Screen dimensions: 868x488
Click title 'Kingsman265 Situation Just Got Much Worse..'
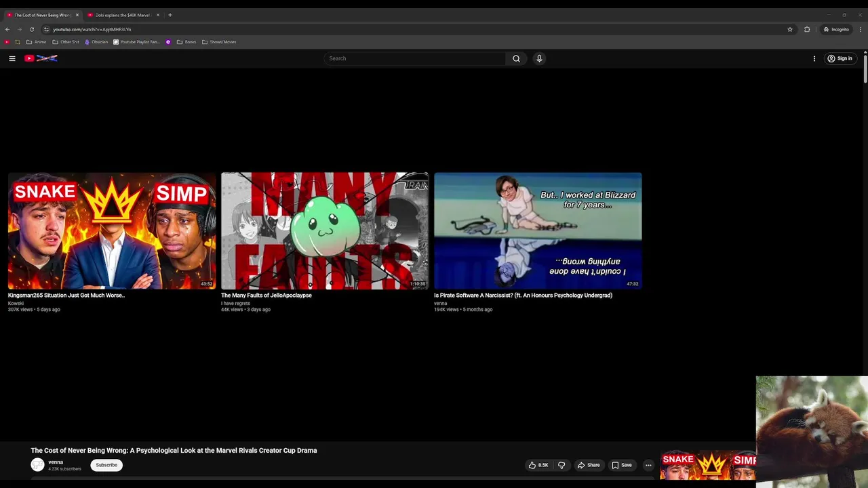tap(66, 296)
